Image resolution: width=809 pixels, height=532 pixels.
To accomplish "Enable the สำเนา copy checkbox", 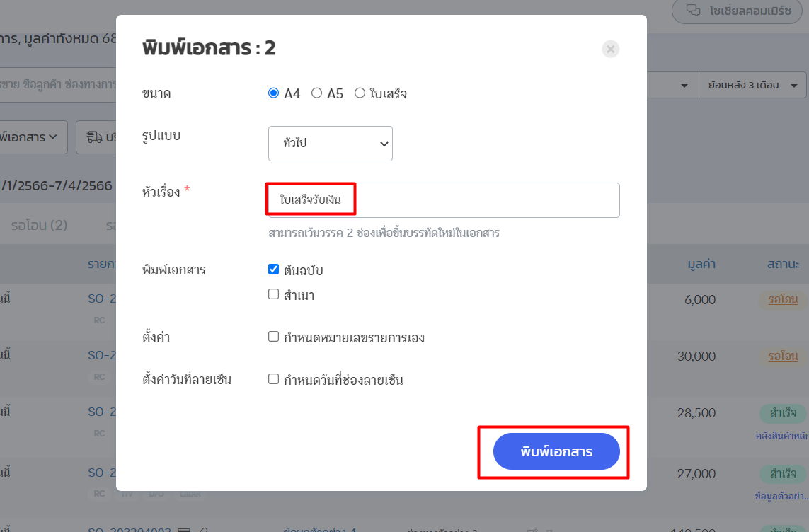I will [274, 294].
